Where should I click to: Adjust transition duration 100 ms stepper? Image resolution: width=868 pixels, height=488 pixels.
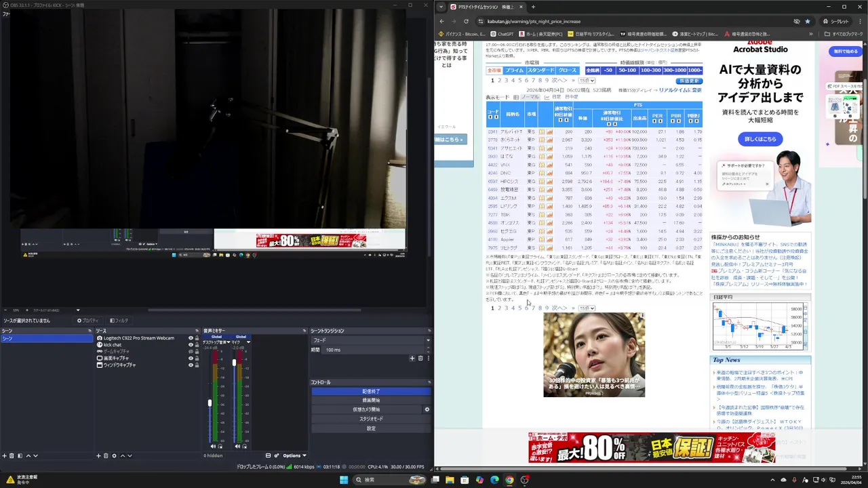click(x=427, y=350)
